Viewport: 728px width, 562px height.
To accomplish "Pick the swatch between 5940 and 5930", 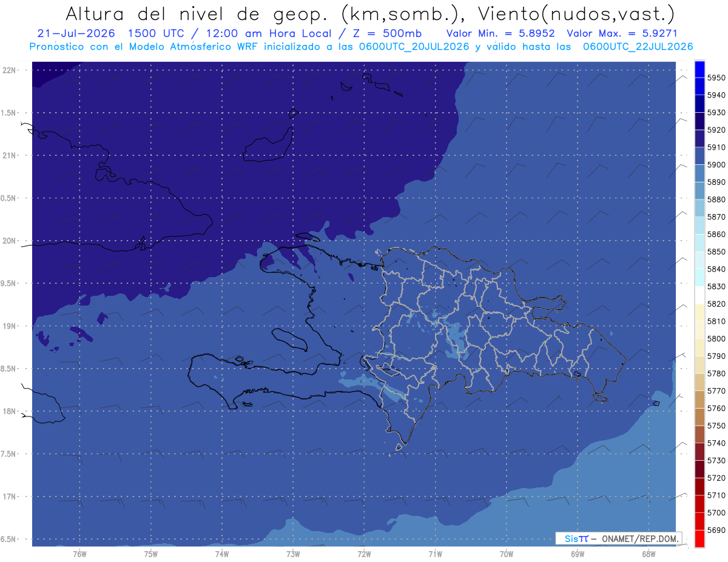I will coord(699,104).
